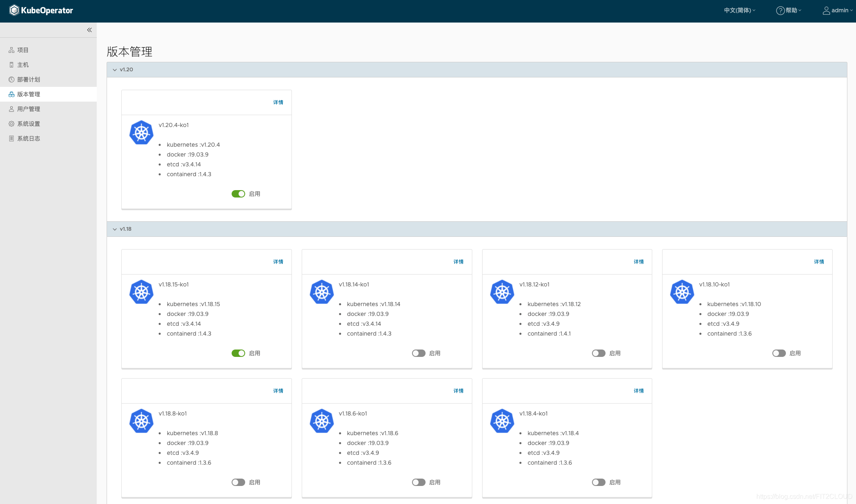Select 系统日志 in the sidebar
The width and height of the screenshot is (856, 504).
point(28,138)
